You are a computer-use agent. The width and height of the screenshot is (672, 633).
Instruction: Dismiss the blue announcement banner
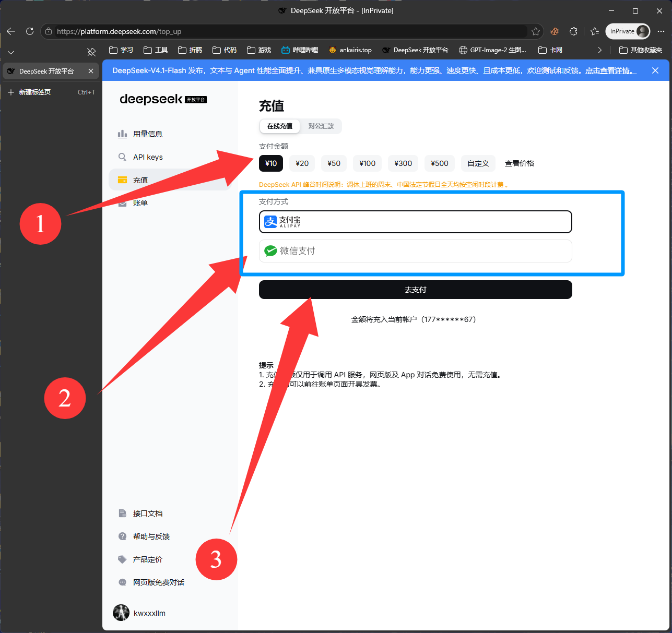[655, 70]
